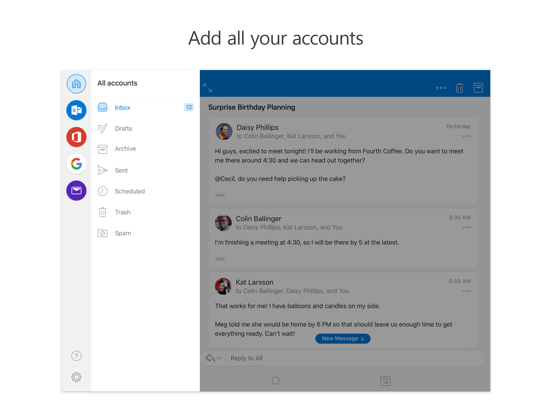This screenshot has height=414, width=552.
Task: Open the Home all-accounts icon
Action: [76, 84]
